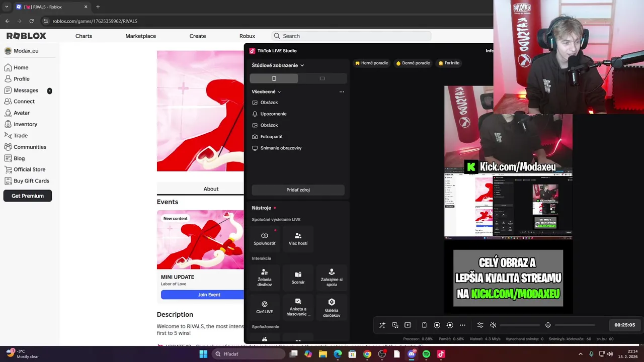Open Anketa a hlasovanie tool
This screenshot has width=644, height=362.
point(298,307)
